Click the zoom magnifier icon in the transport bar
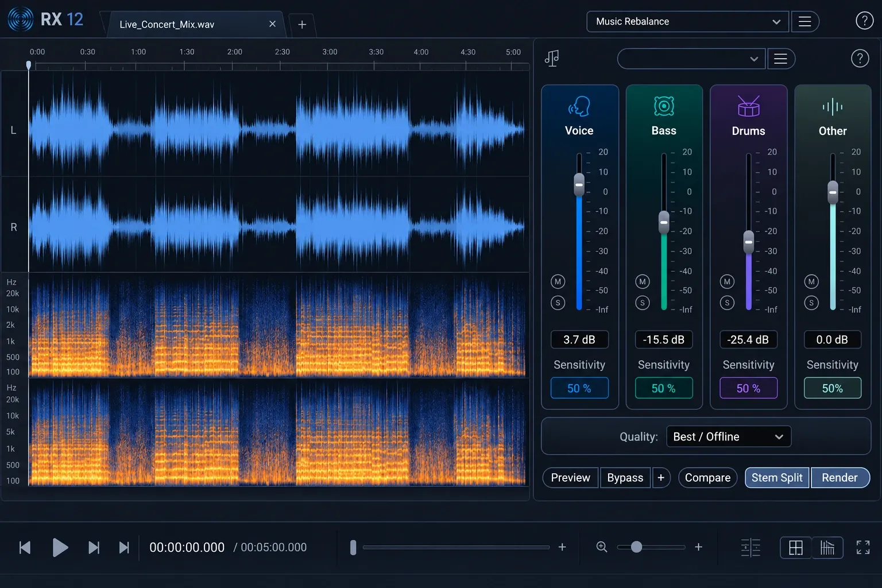This screenshot has height=588, width=882. (602, 547)
